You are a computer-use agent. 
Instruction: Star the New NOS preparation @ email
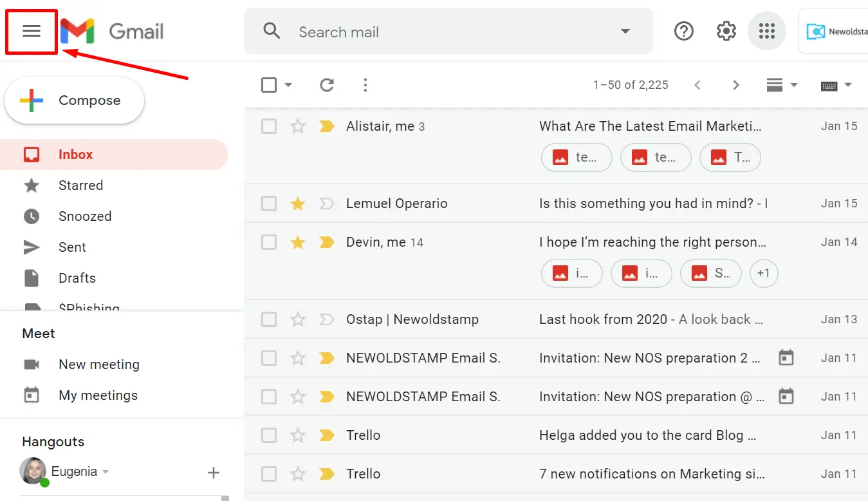(x=297, y=397)
